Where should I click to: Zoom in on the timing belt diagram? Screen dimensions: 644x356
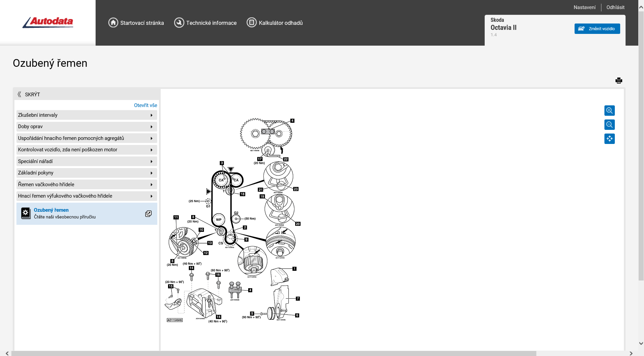pos(609,111)
